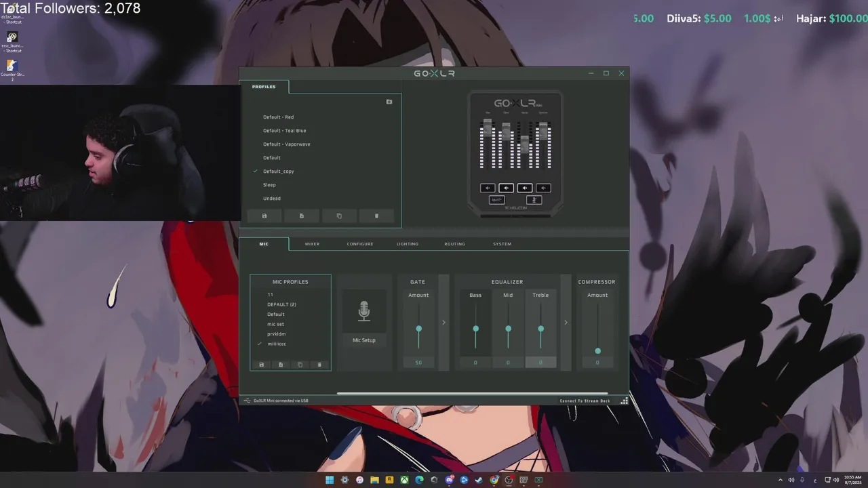Open Google Chrome from the taskbar

tap(494, 480)
